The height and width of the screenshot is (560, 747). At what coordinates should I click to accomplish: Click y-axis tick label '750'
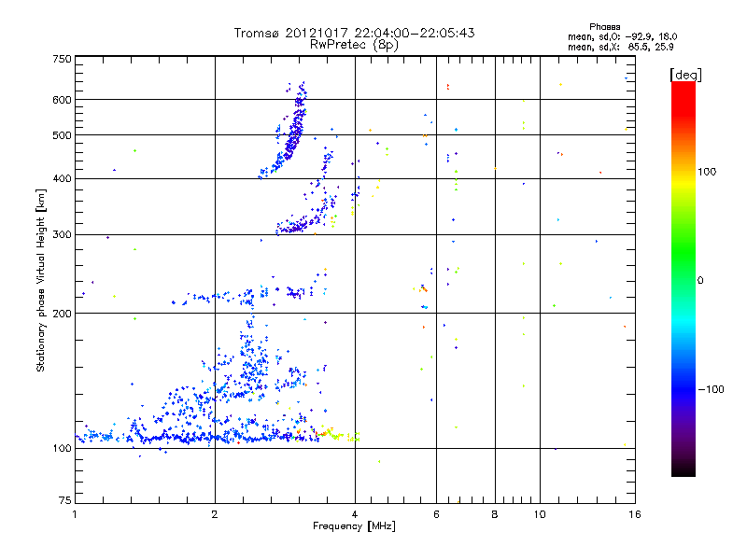[x=62, y=59]
